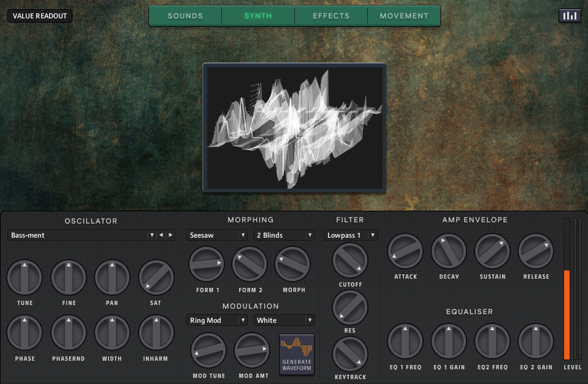588x384 pixels.
Task: Click the Tune oscillator knob
Action: pos(25,277)
